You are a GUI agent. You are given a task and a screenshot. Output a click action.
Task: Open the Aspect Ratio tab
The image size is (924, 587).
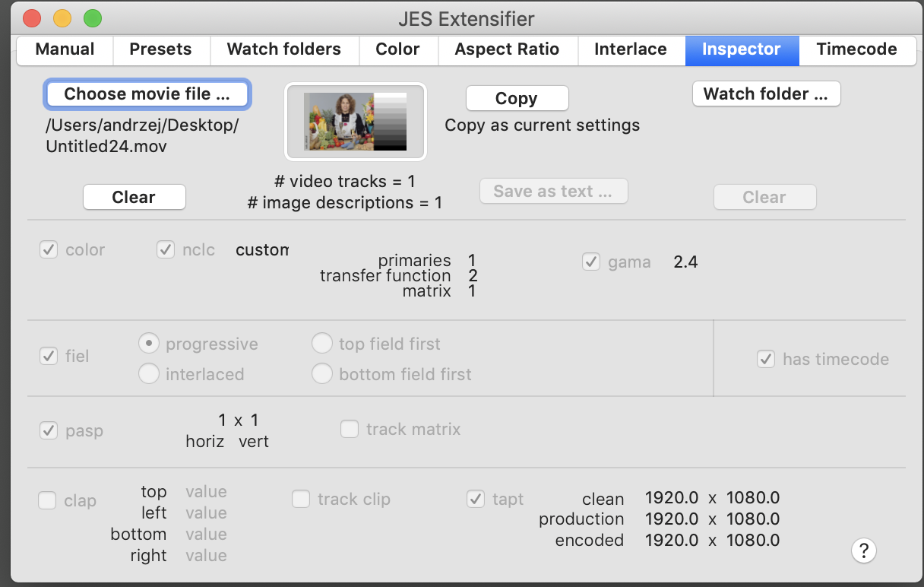point(507,49)
